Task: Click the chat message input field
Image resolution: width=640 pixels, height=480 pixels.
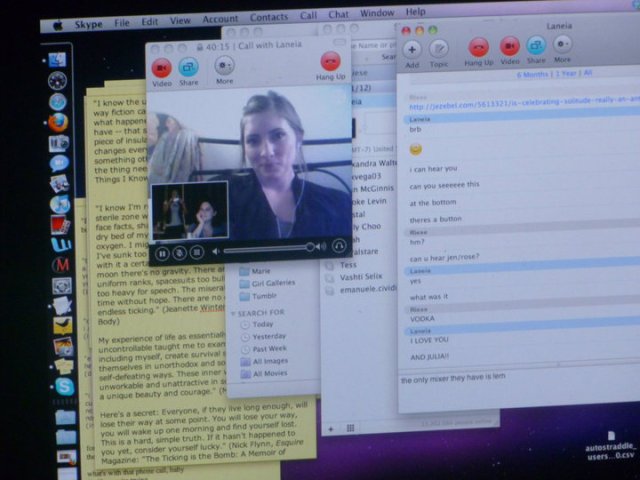Action: click(518, 390)
